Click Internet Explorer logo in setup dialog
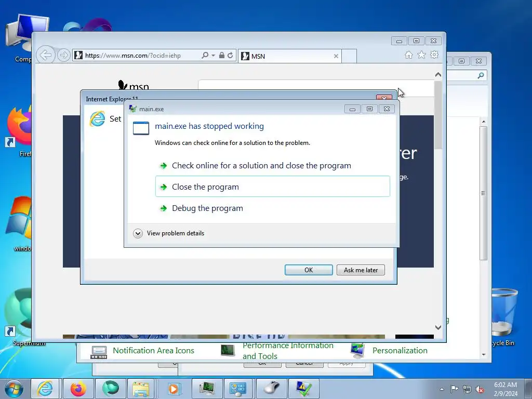The height and width of the screenshot is (399, 532). click(x=97, y=119)
